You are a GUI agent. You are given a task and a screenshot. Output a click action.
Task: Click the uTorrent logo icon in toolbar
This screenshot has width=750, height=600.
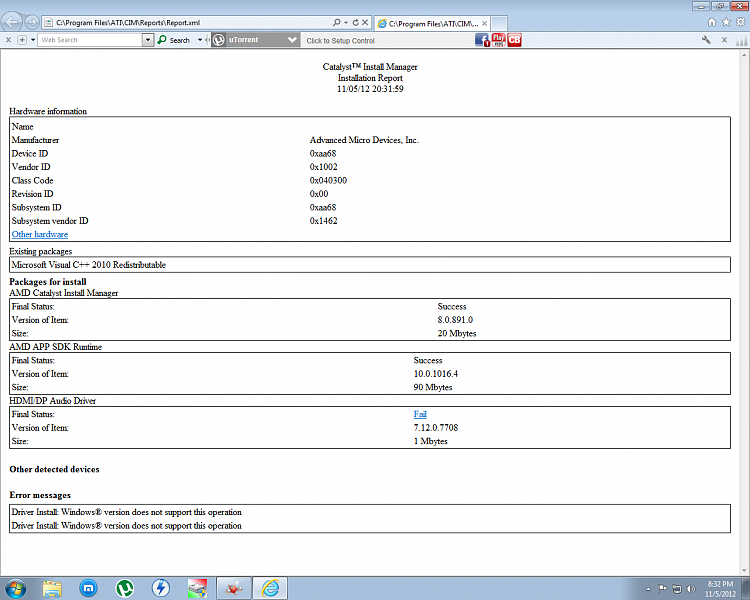(x=219, y=40)
